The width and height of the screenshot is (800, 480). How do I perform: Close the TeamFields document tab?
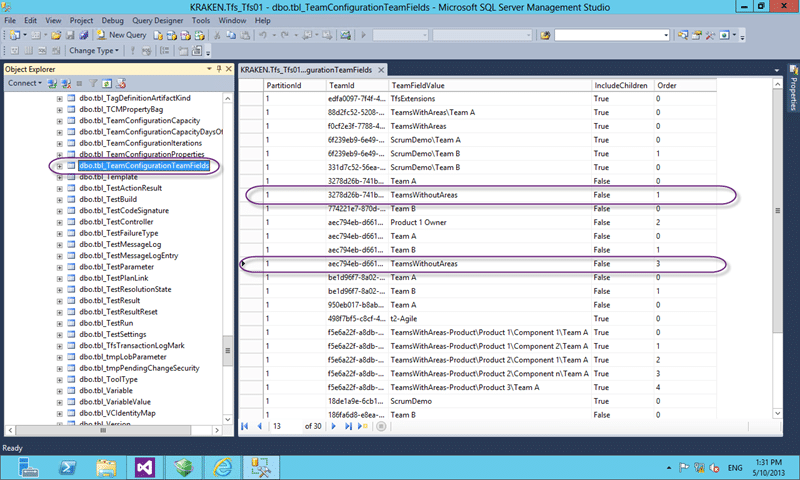pos(381,70)
